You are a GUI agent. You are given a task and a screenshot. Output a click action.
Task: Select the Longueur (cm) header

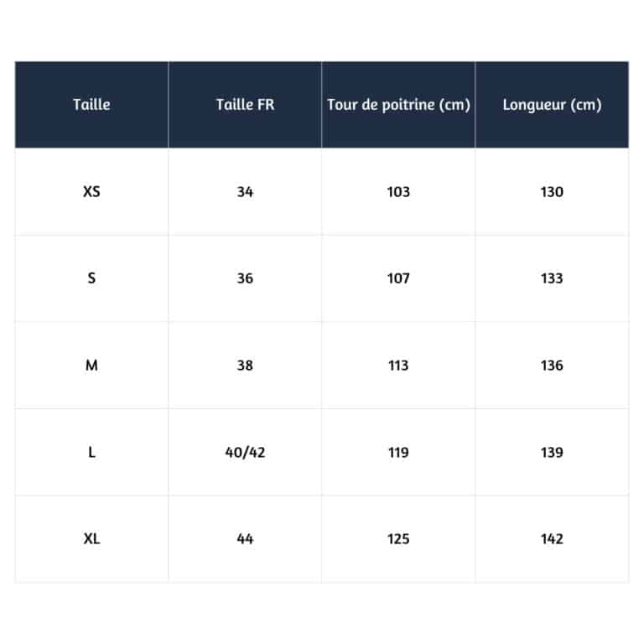[x=552, y=105]
